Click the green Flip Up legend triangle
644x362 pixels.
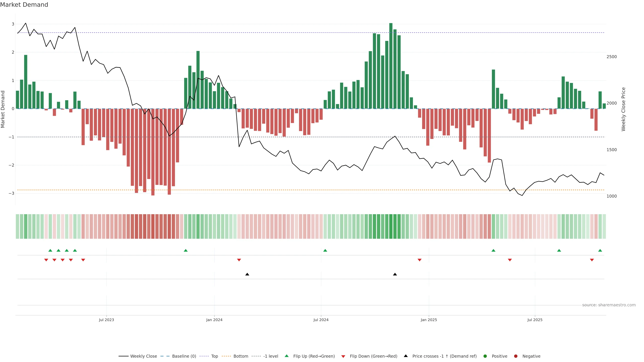(x=286, y=356)
